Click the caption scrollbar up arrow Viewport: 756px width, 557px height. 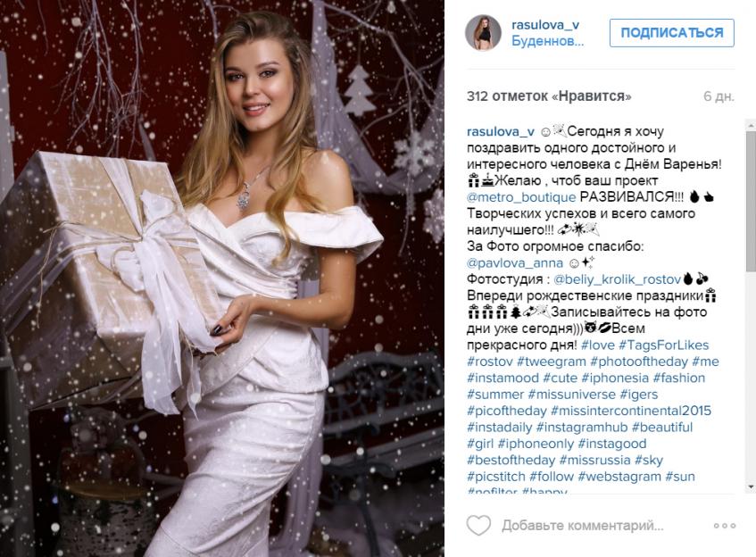click(x=751, y=125)
